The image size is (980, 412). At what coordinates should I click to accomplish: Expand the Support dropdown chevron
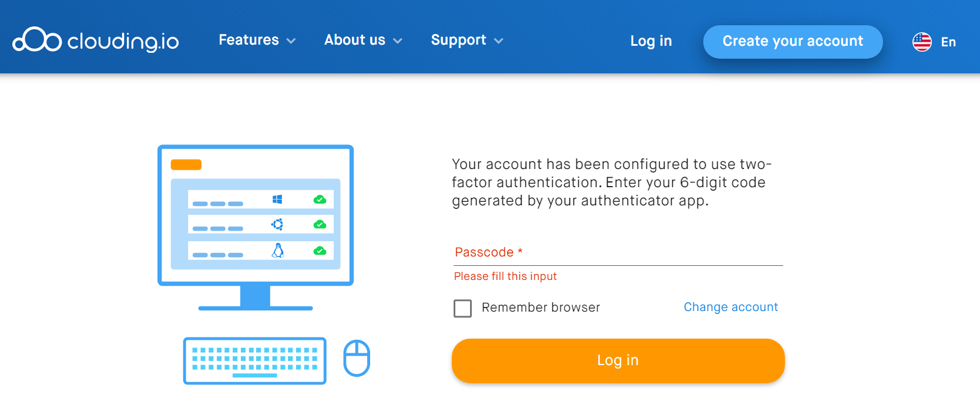pyautogui.click(x=499, y=41)
